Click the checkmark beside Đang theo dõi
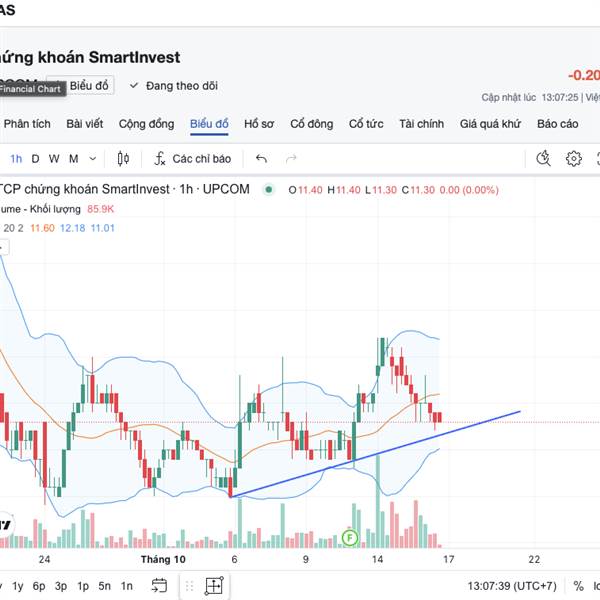This screenshot has height=600, width=600. point(134,85)
